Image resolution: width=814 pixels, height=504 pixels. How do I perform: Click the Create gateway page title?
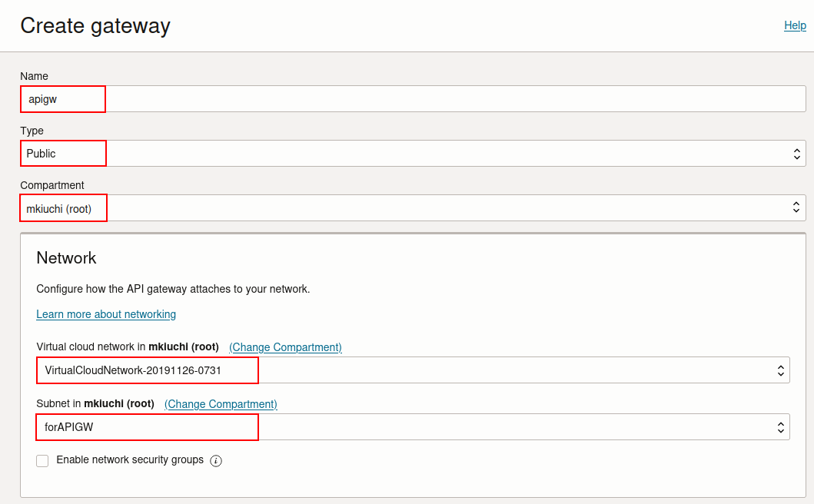[x=95, y=26]
